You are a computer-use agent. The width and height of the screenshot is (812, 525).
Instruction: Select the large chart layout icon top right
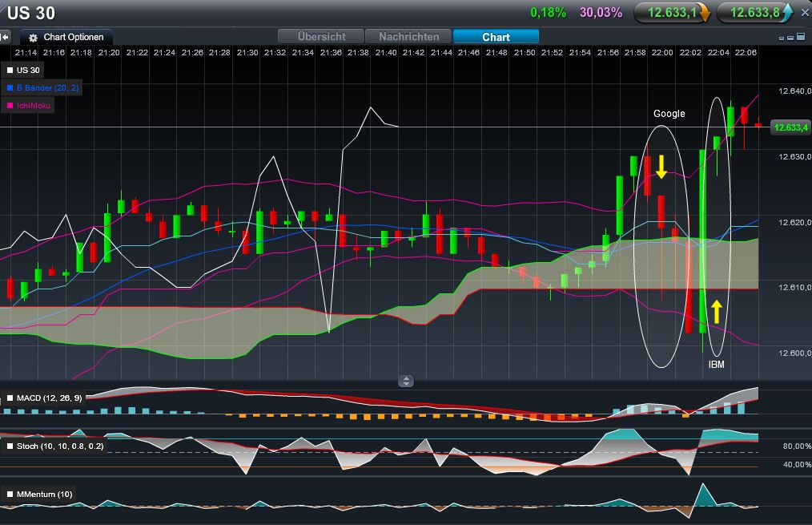tap(801, 36)
